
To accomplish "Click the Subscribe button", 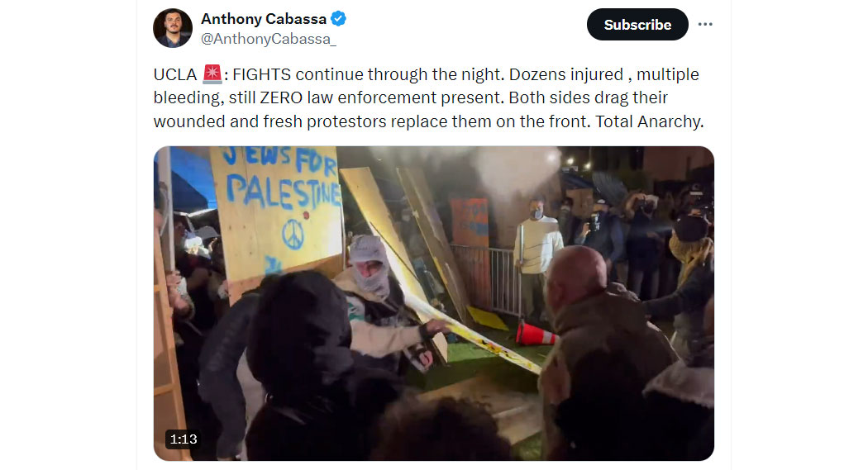I will 637,24.
